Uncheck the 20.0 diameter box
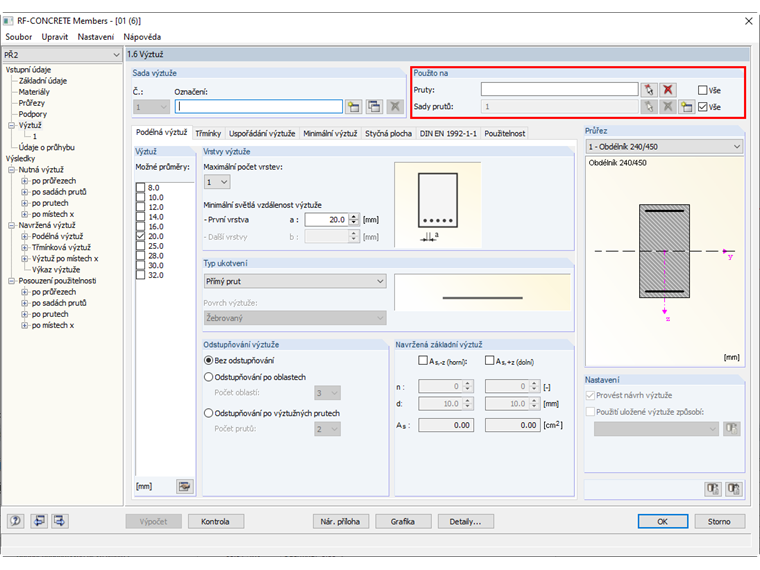 (x=141, y=236)
